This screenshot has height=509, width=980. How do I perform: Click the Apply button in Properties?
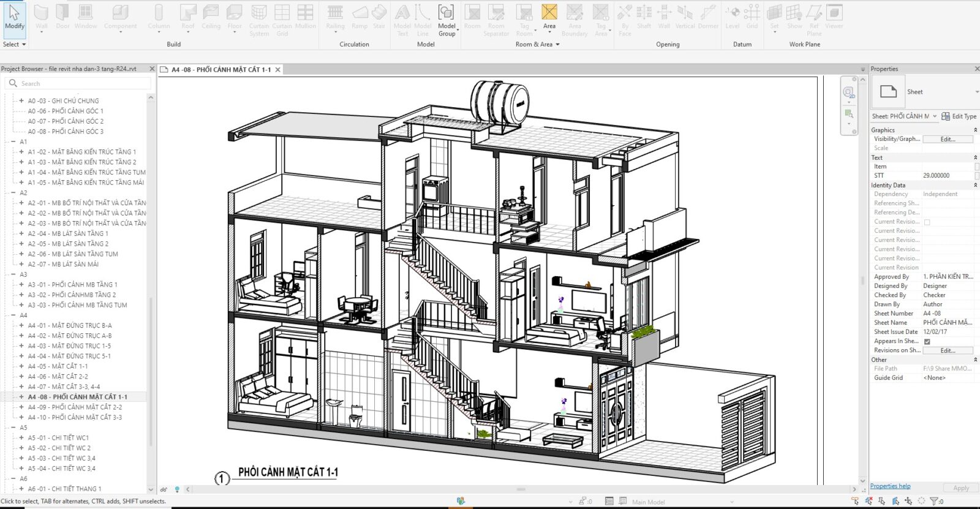click(961, 488)
